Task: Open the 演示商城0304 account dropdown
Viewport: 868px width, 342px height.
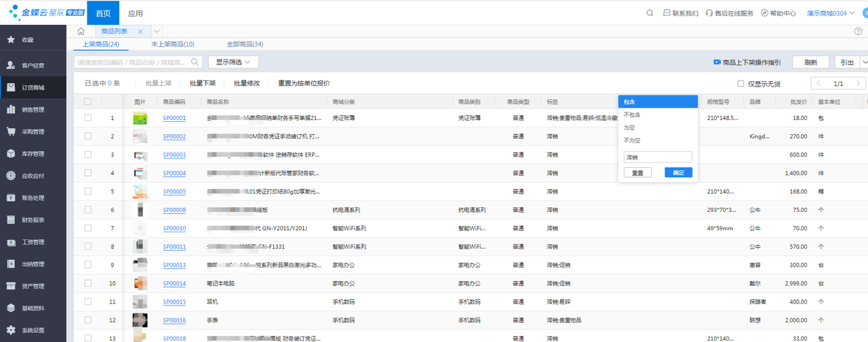Action: [x=831, y=13]
